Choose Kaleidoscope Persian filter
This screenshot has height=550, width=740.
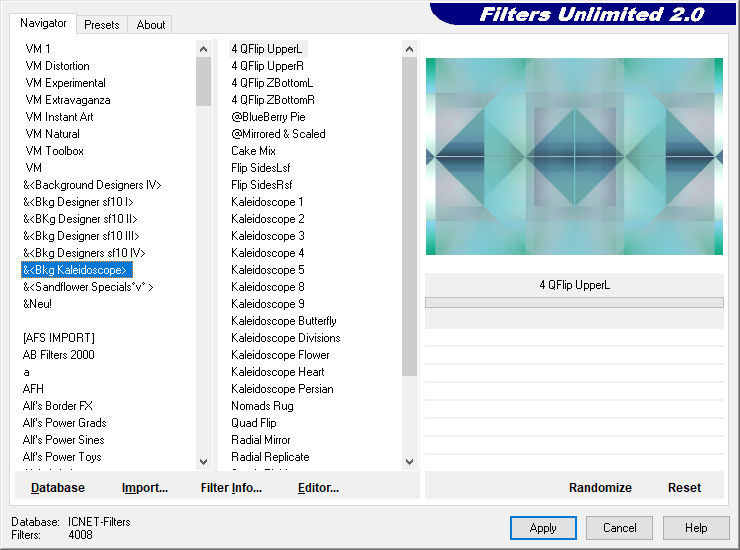pos(282,389)
